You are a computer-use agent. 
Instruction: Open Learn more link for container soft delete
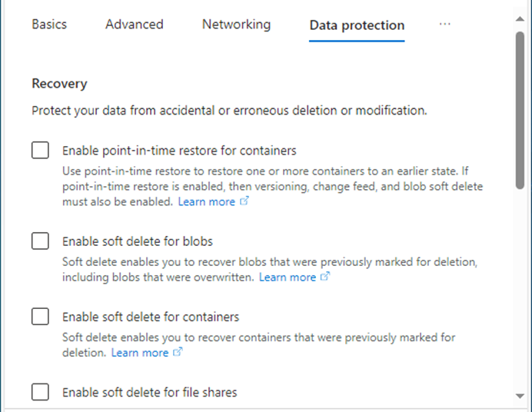coord(140,353)
